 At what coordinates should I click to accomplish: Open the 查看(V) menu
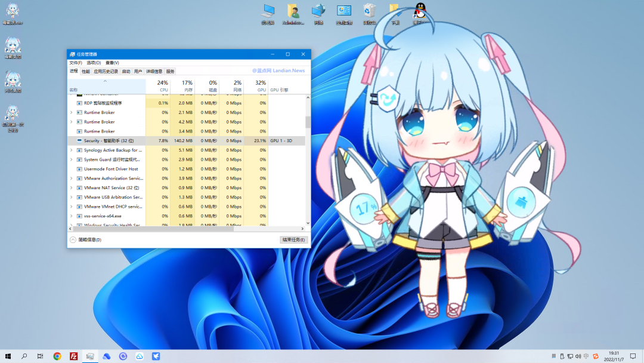112,63
